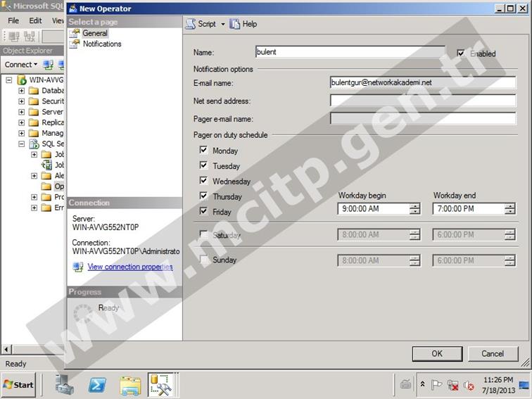Viewport: 532px width, 399px height.
Task: Click the General page icon
Action: [75, 33]
